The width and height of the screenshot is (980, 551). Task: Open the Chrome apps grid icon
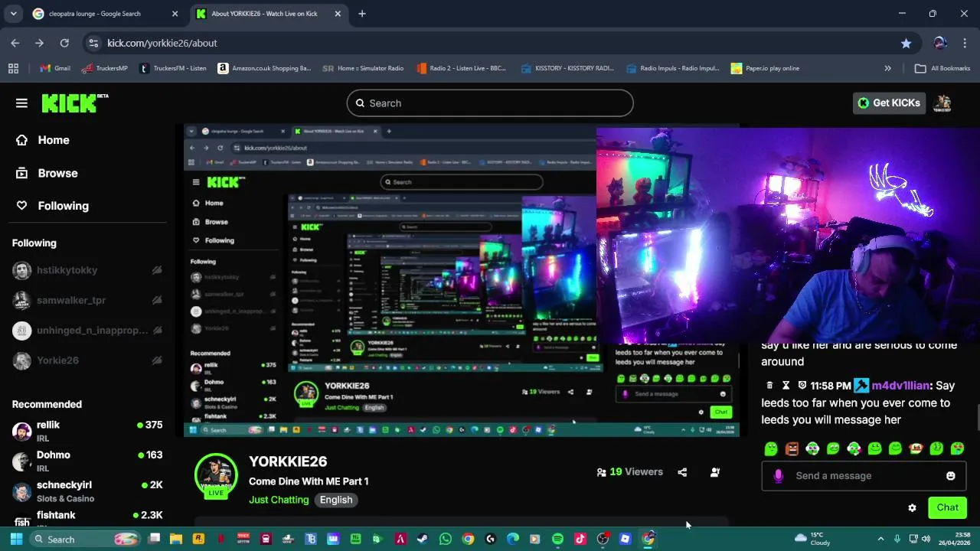(13, 68)
